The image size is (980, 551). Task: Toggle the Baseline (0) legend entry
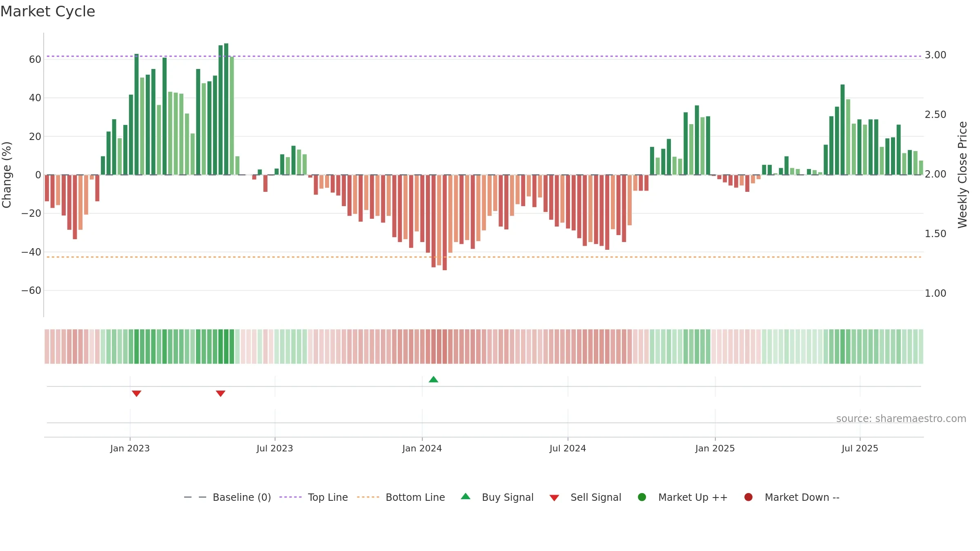click(227, 497)
